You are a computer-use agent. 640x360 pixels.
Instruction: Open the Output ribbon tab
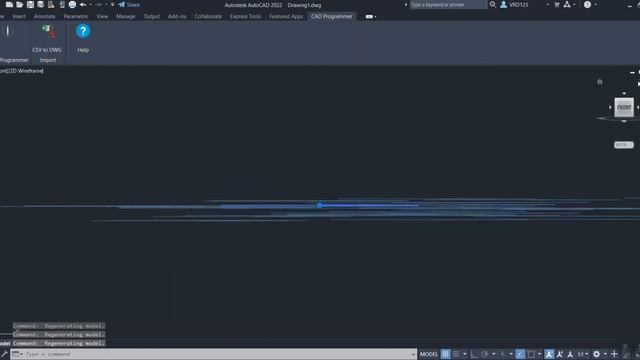pos(152,16)
